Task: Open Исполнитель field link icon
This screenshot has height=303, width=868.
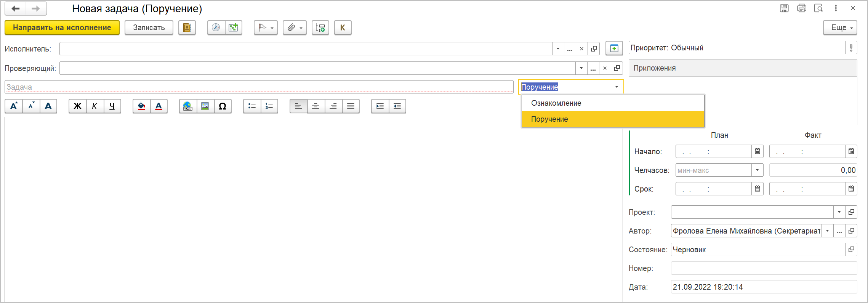Action: point(594,48)
